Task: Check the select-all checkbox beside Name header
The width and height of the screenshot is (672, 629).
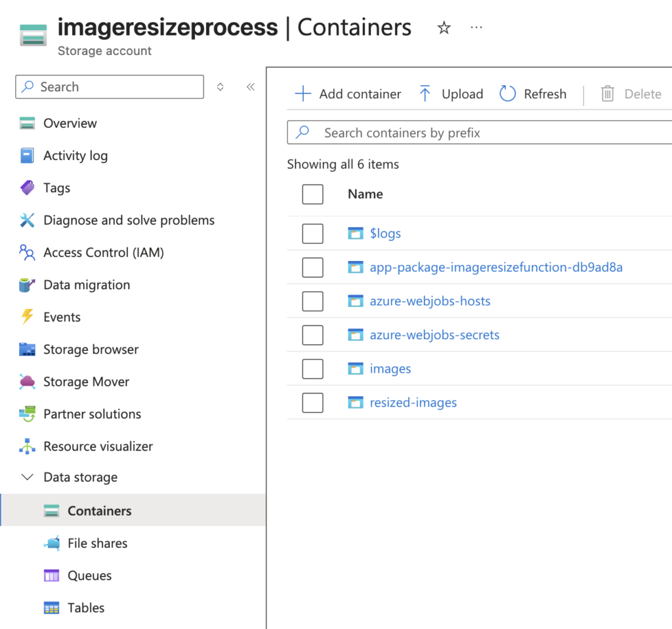Action: tap(312, 194)
